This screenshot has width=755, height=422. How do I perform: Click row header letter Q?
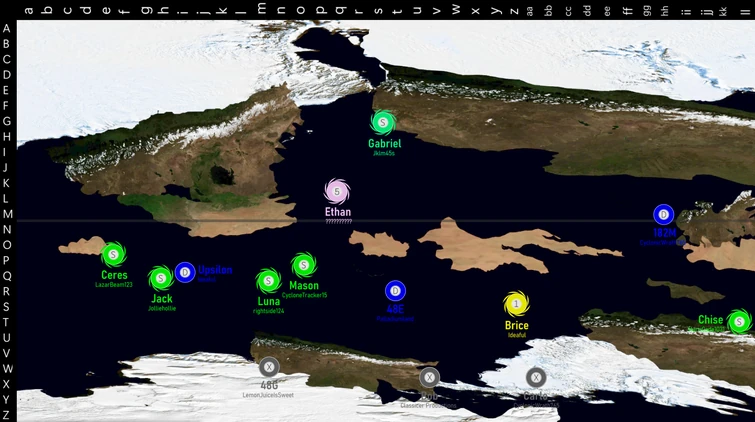(7, 276)
